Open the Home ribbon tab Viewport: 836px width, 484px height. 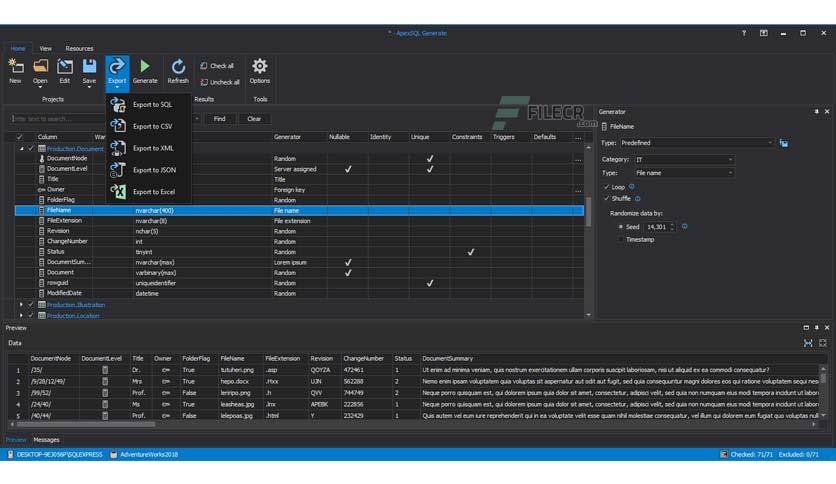click(18, 49)
